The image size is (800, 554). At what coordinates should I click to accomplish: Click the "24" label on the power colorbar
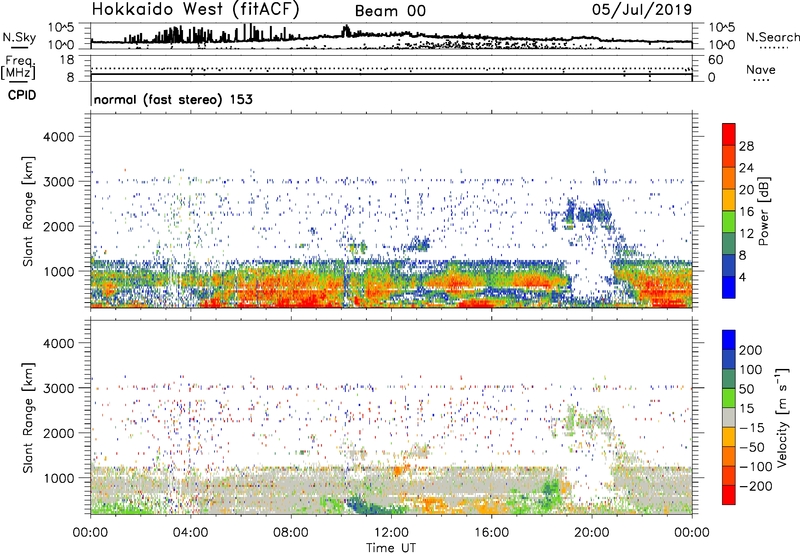tap(746, 168)
